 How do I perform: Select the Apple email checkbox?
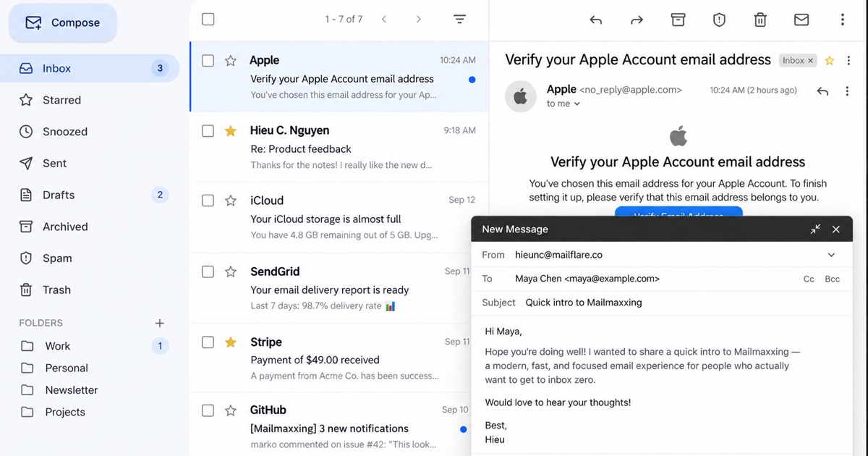pos(208,61)
